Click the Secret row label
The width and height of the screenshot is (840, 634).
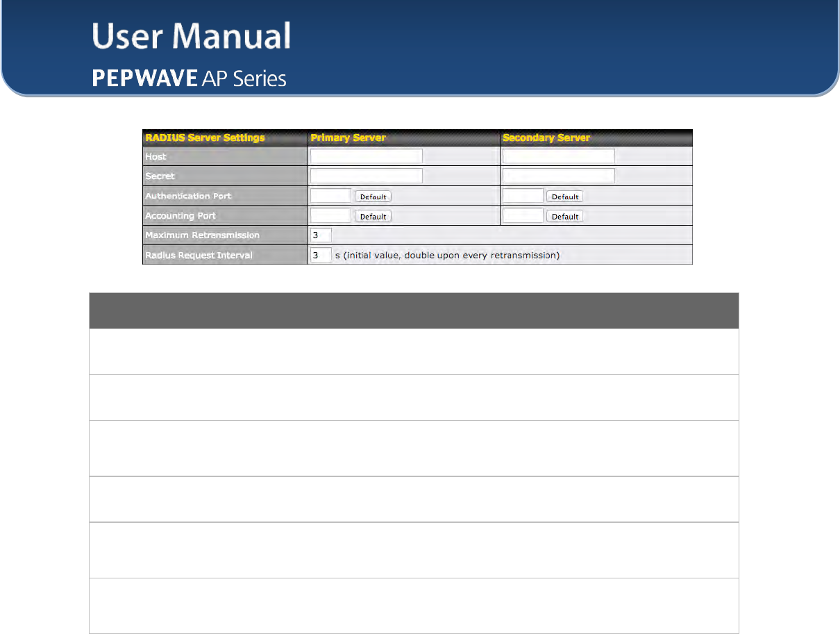tap(160, 176)
